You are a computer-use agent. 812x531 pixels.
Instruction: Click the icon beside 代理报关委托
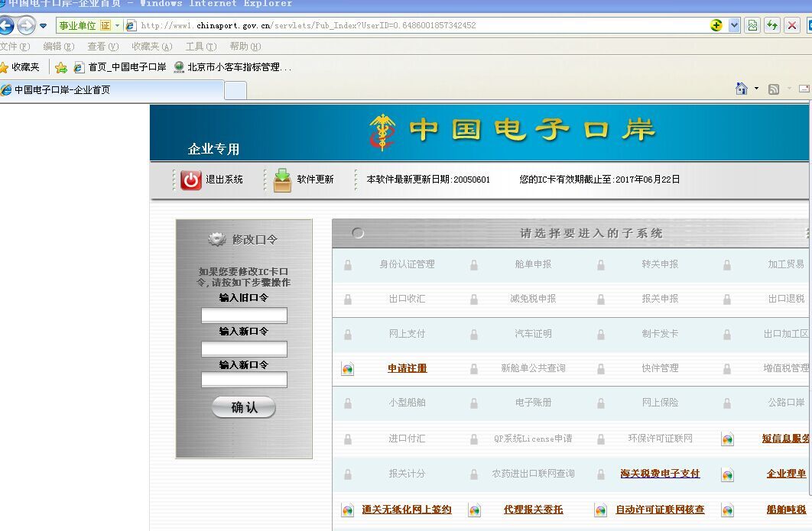tap(474, 510)
